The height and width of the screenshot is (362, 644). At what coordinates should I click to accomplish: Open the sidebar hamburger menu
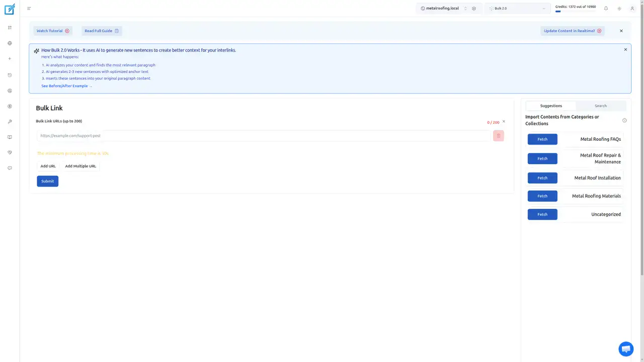pyautogui.click(x=29, y=9)
